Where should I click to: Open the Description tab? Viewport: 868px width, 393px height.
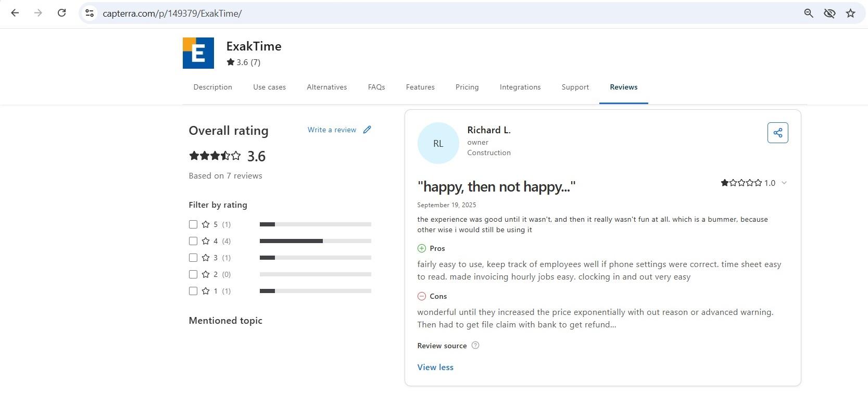[212, 87]
